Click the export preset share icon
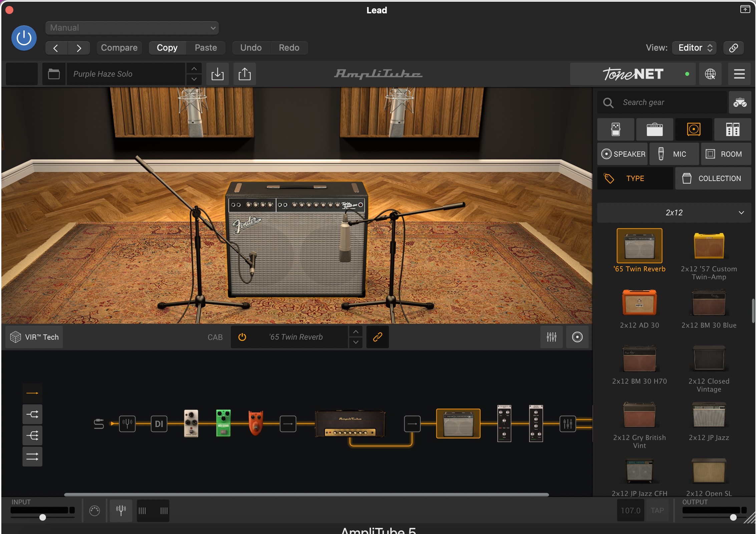The width and height of the screenshot is (756, 534). point(245,74)
